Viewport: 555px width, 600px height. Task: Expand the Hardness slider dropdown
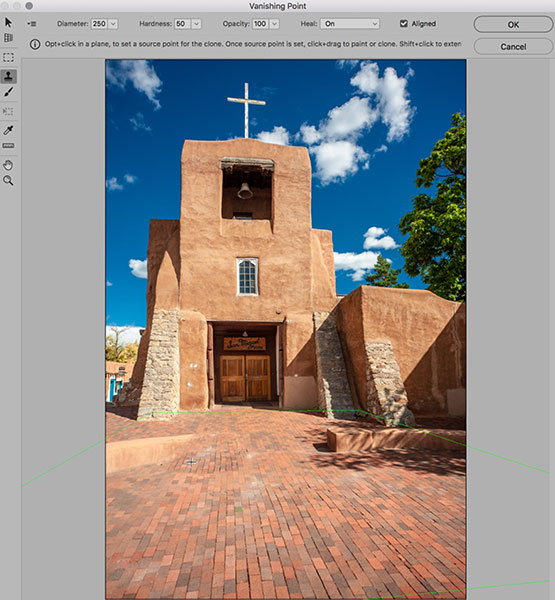click(196, 24)
